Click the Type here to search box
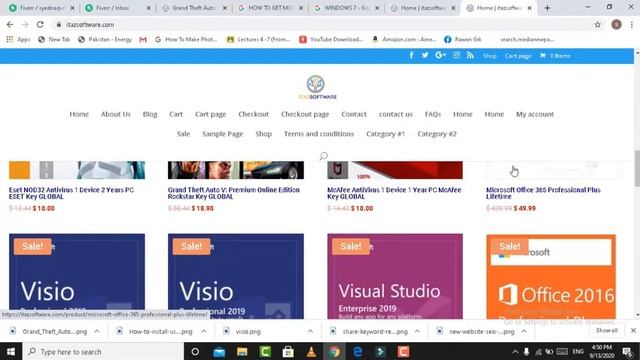Viewport: 640px width, 360px height. click(x=103, y=351)
